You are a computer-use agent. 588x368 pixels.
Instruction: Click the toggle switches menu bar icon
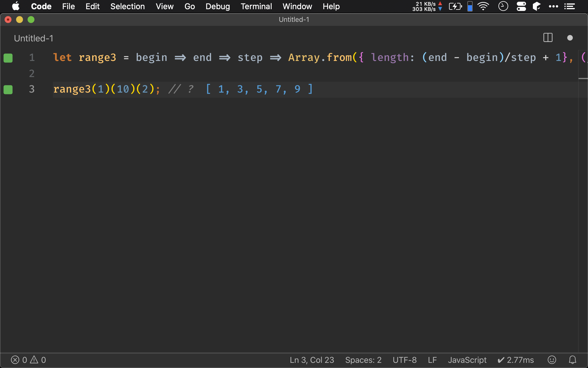(521, 6)
